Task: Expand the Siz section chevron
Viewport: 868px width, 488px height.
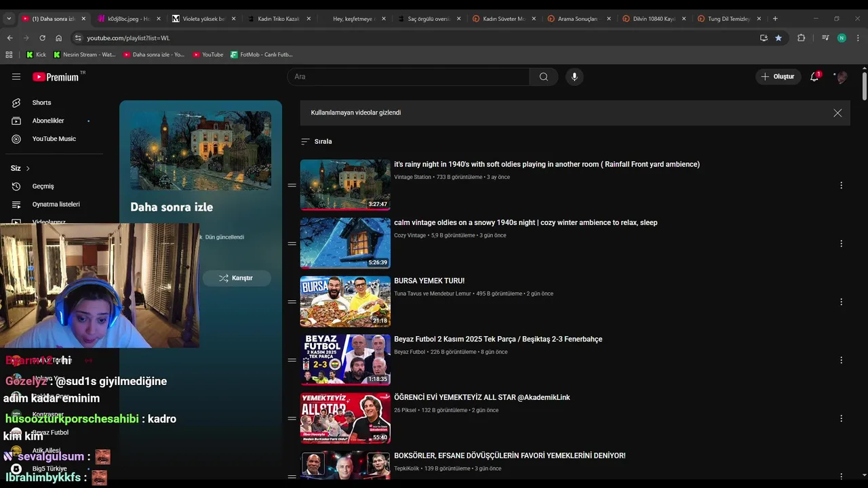Action: click(x=28, y=168)
